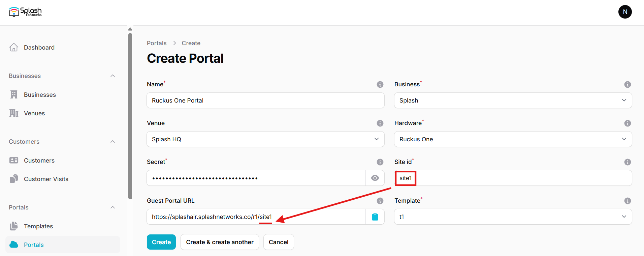Click the sidebar scroll up arrow
Viewport: 644px width, 256px height.
130,29
